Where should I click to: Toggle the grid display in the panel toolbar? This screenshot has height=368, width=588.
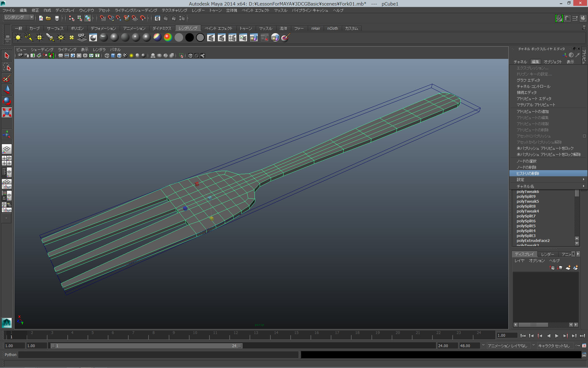coord(60,56)
